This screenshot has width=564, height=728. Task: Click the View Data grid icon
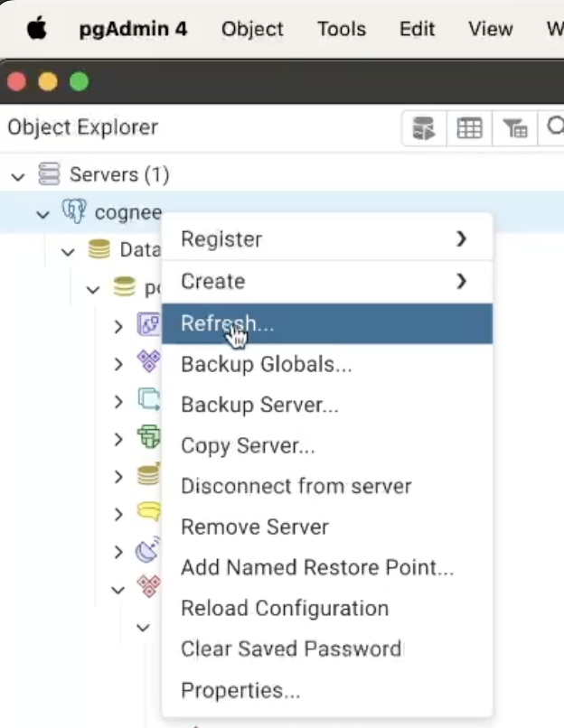click(469, 128)
